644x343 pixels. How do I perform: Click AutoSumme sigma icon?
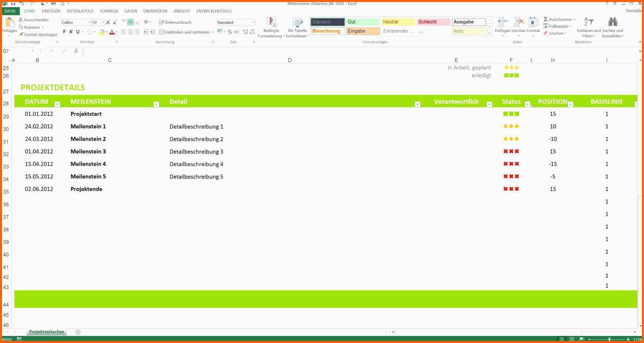[546, 19]
